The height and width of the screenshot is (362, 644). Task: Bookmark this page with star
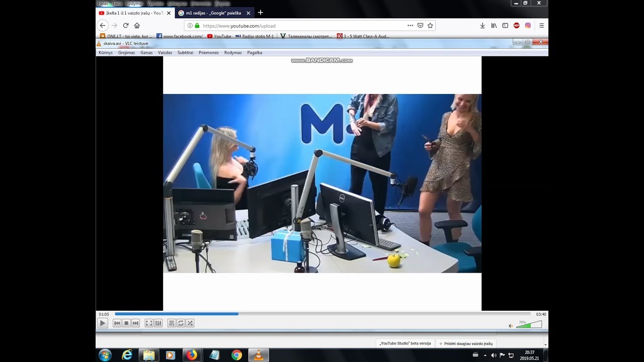(x=430, y=26)
